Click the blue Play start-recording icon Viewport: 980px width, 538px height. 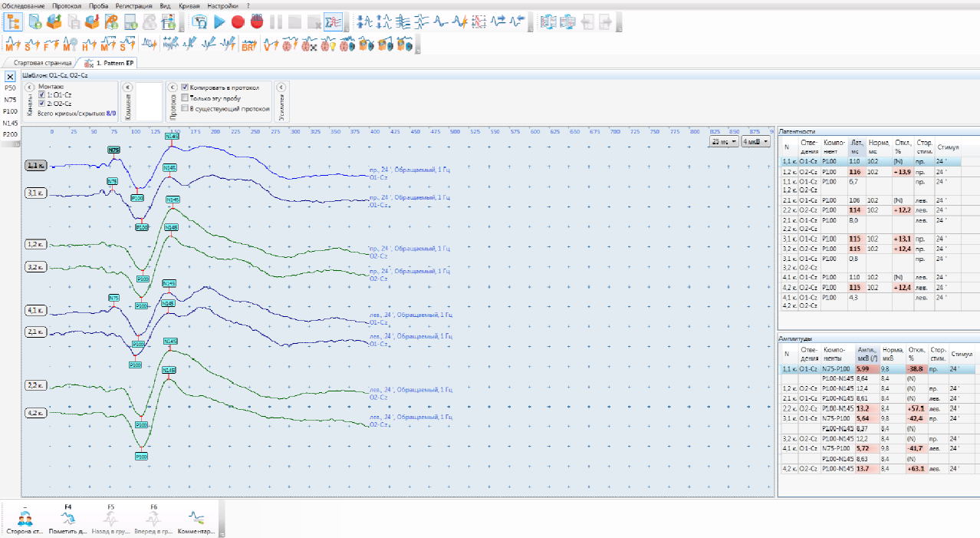click(x=219, y=21)
